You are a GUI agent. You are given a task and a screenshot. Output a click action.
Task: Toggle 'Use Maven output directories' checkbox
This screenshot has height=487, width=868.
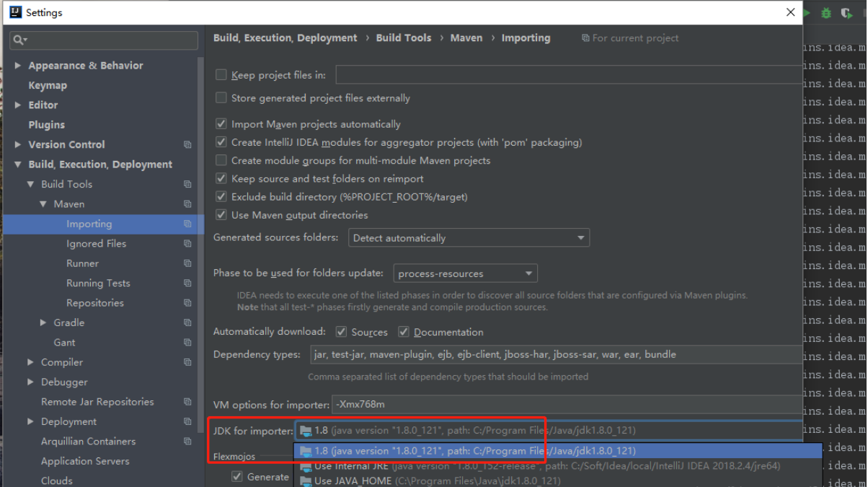click(221, 215)
